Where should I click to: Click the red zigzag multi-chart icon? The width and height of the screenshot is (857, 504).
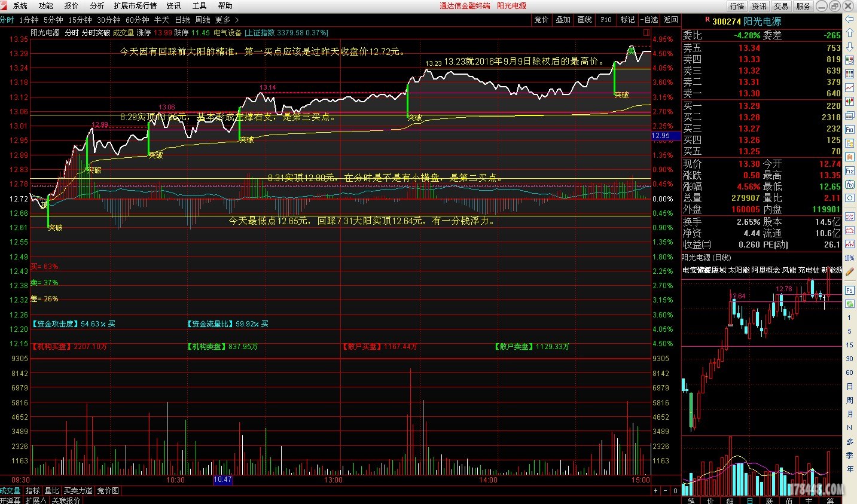pyautogui.click(x=849, y=243)
